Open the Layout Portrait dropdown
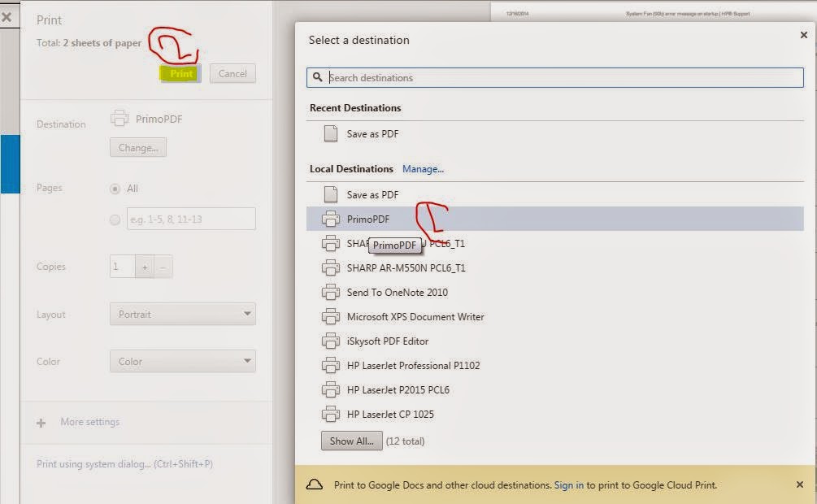 [x=183, y=315]
